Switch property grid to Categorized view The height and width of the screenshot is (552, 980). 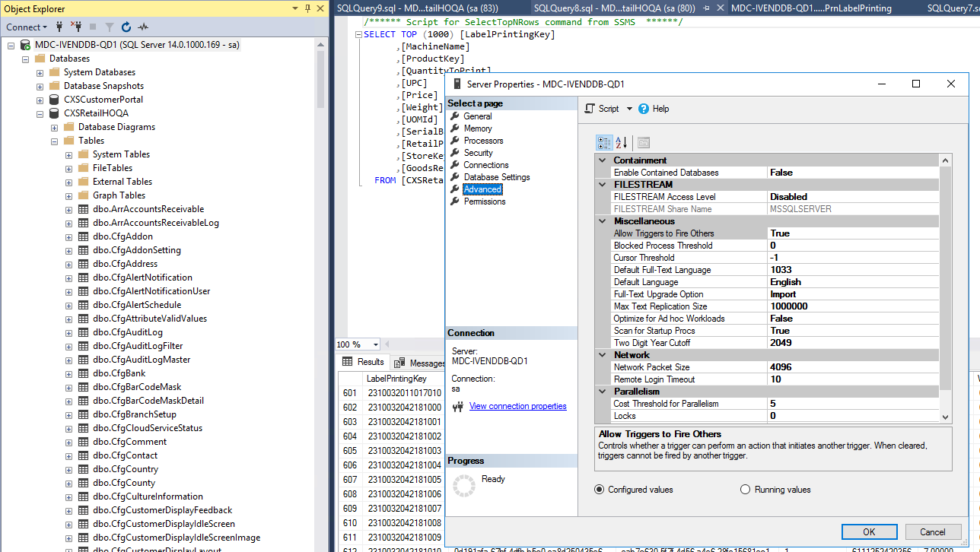(x=604, y=142)
